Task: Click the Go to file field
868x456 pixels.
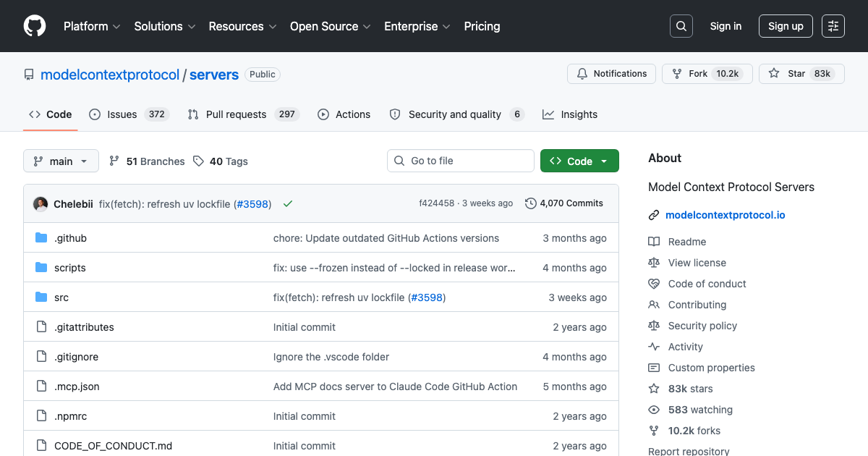Action: point(460,160)
